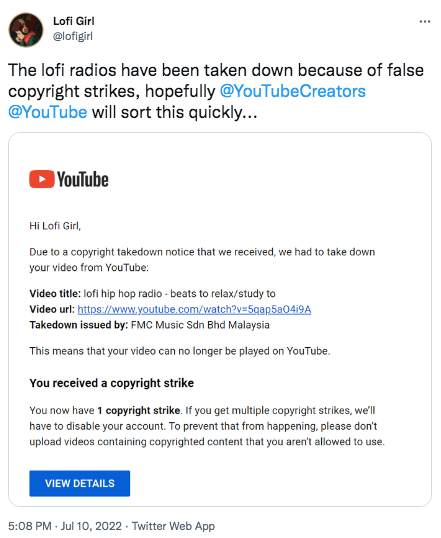Image resolution: width=441 pixels, height=538 pixels.
Task: Click the Twitter Web App source label
Action: click(x=173, y=526)
